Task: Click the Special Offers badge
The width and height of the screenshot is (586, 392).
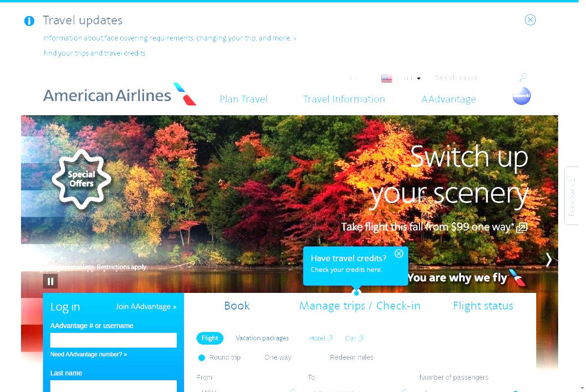Action: (82, 179)
